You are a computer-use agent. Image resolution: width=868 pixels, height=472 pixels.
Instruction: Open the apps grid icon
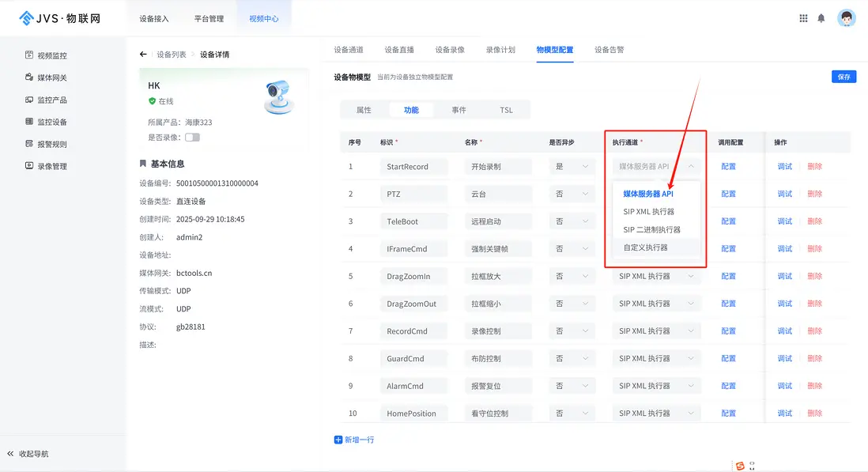[x=803, y=18]
